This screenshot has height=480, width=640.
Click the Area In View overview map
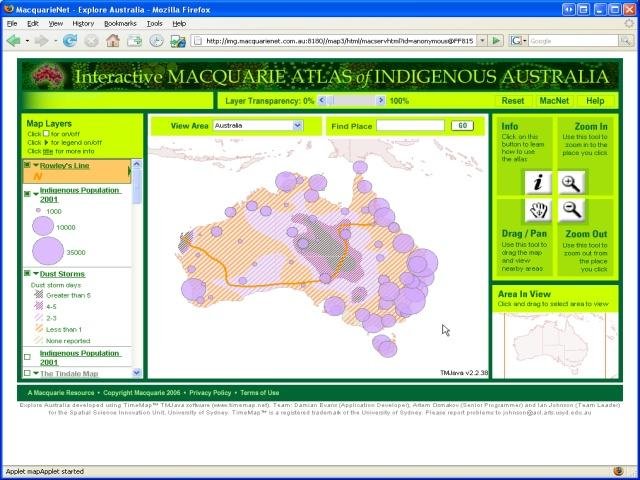click(x=555, y=346)
